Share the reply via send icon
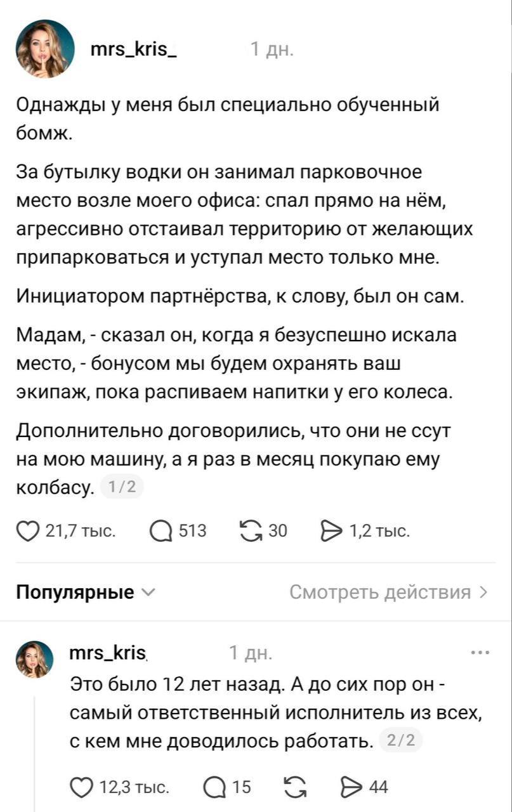Viewport: 512px width, 812px height. click(351, 788)
